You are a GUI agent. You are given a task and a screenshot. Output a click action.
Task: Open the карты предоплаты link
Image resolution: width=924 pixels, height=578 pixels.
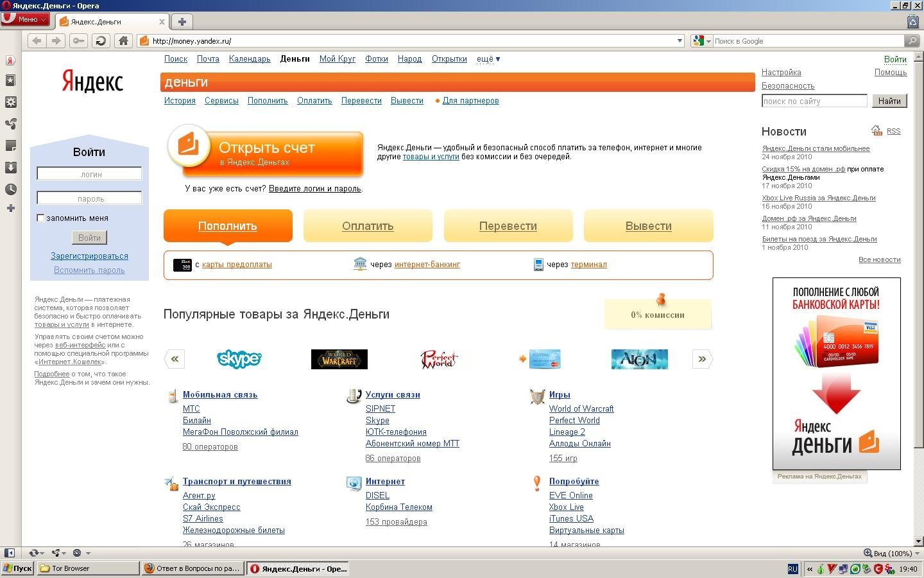point(237,265)
